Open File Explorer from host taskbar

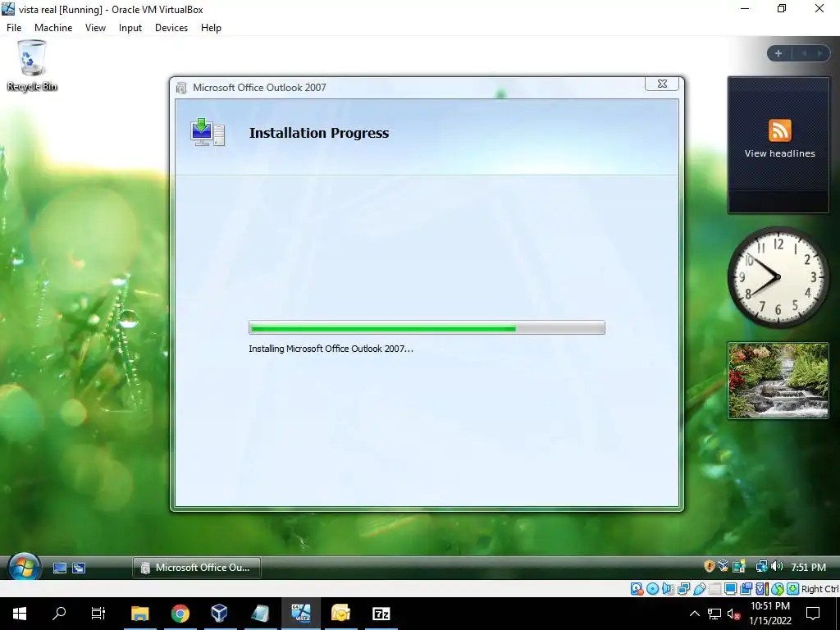(139, 614)
